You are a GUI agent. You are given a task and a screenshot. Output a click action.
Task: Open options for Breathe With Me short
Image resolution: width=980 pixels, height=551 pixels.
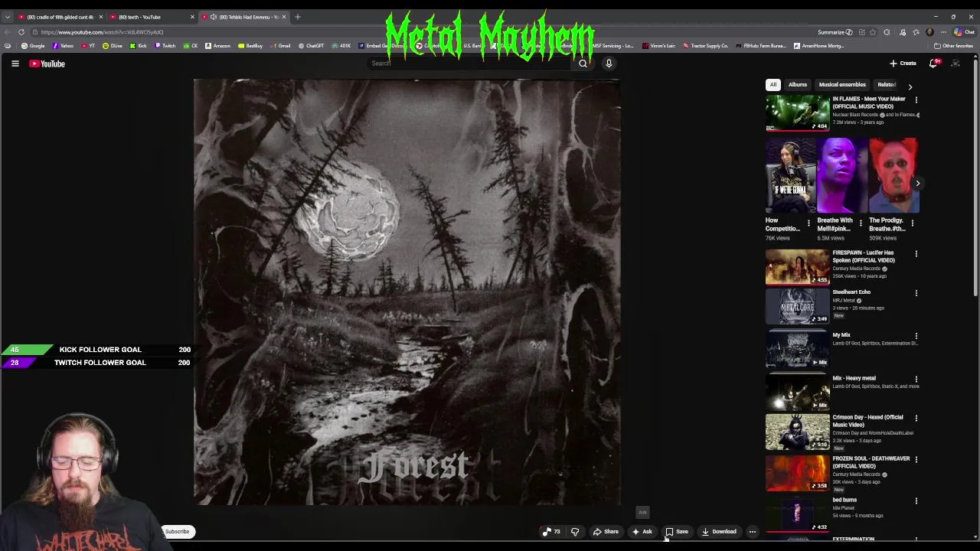click(861, 223)
